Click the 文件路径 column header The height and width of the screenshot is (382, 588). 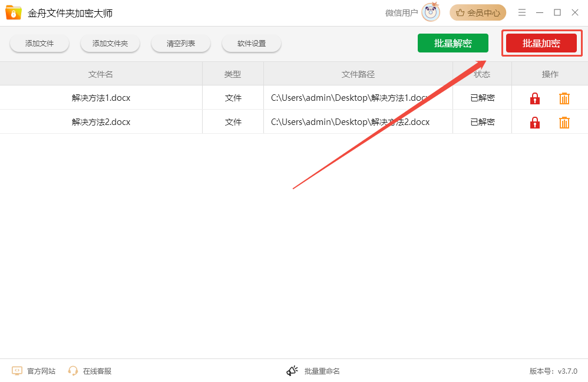pos(358,74)
